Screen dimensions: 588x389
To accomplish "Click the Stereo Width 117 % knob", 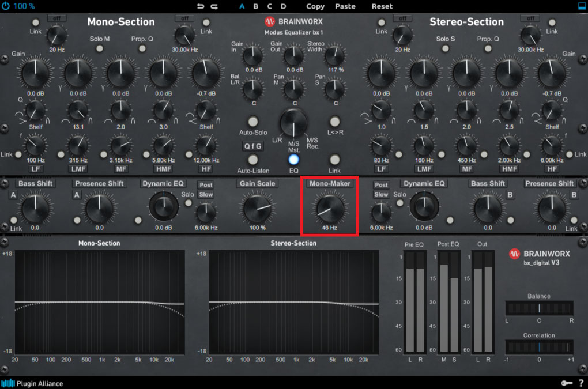I will coord(335,55).
